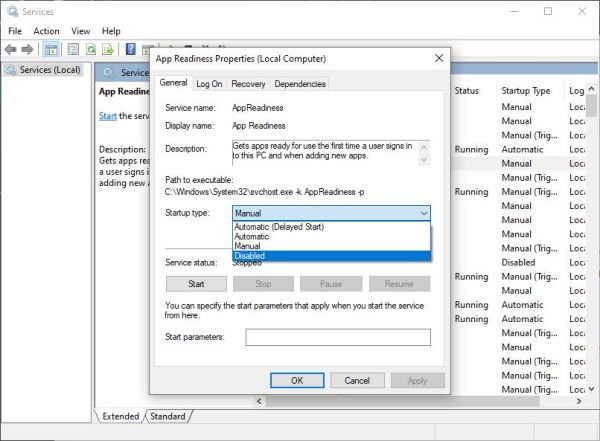Click the Start the service link
600x441 pixels.
[x=108, y=116]
